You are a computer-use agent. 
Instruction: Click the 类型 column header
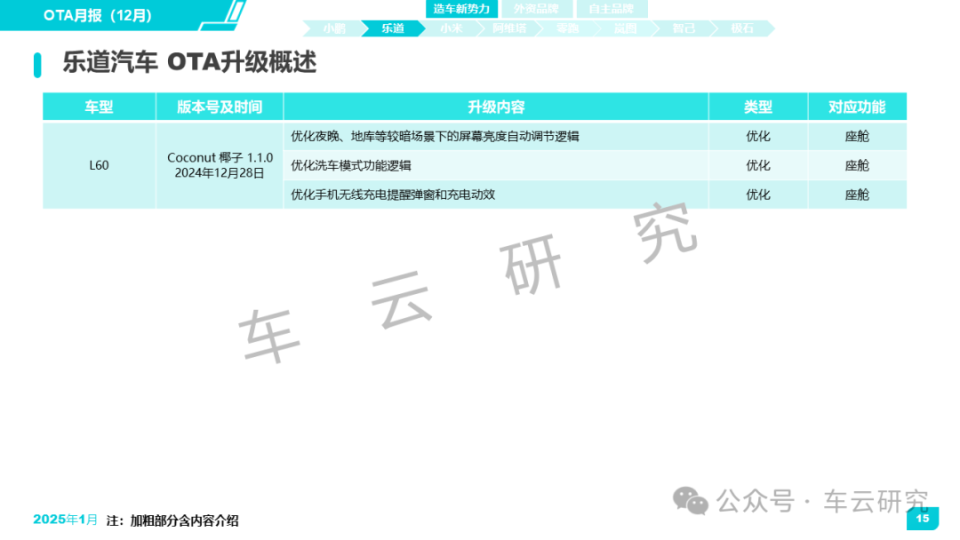pyautogui.click(x=758, y=107)
